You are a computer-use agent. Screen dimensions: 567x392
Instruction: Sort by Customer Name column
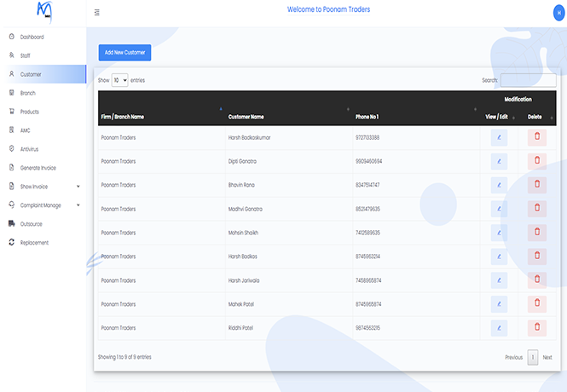pos(289,117)
